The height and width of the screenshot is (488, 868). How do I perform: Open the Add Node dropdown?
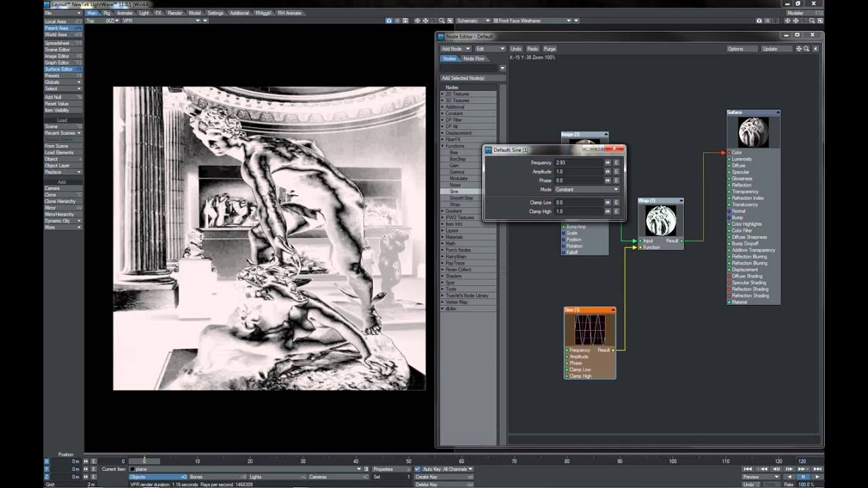pyautogui.click(x=455, y=49)
